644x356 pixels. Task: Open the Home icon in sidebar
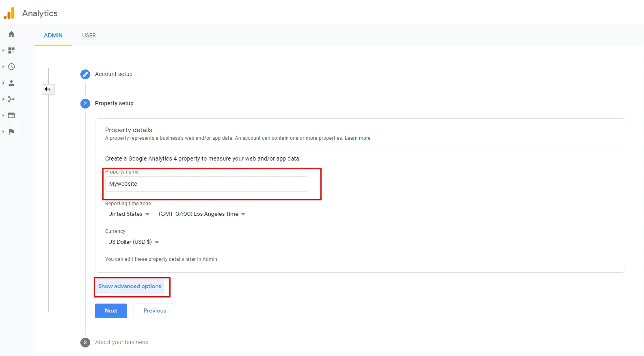(11, 34)
